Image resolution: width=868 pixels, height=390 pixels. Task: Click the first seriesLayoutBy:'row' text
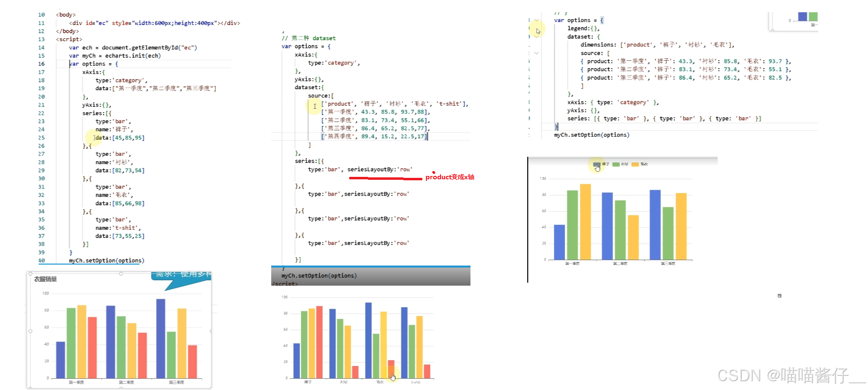[x=380, y=170]
